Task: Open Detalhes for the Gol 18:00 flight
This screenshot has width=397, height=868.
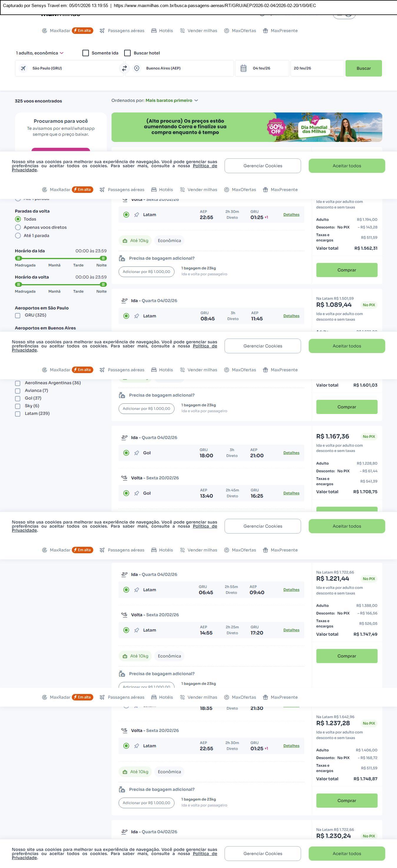Action: pyautogui.click(x=291, y=453)
